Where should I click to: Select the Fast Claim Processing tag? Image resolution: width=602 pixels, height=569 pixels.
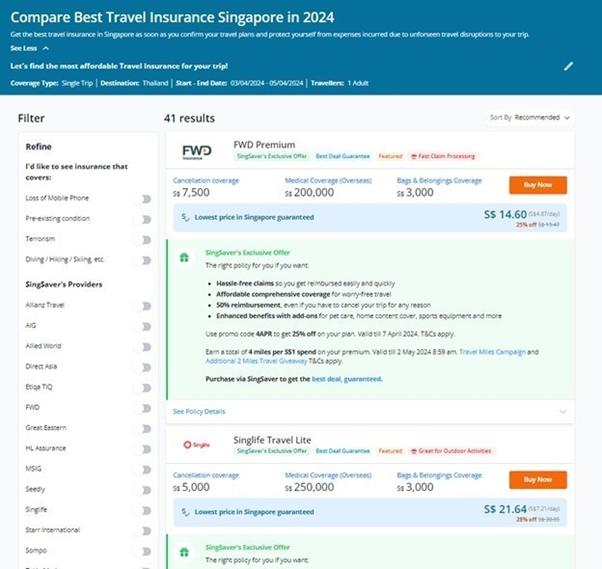(x=443, y=156)
